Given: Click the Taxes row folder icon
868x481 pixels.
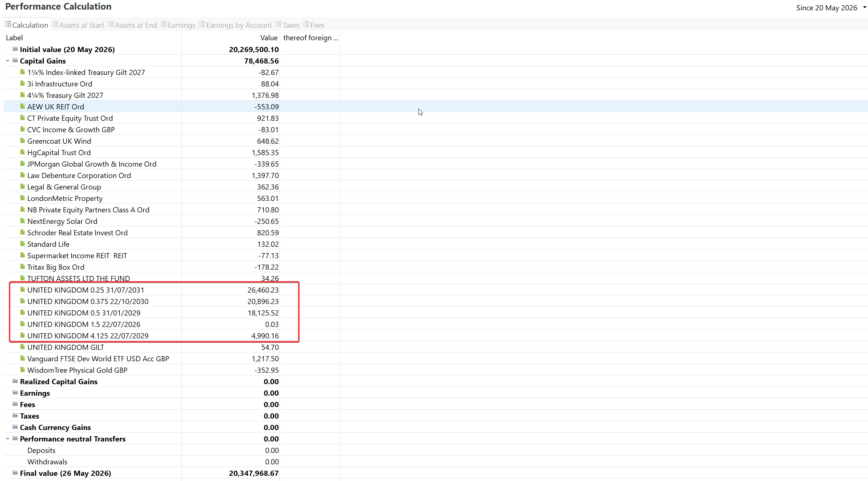Looking at the screenshot, I should [15, 416].
